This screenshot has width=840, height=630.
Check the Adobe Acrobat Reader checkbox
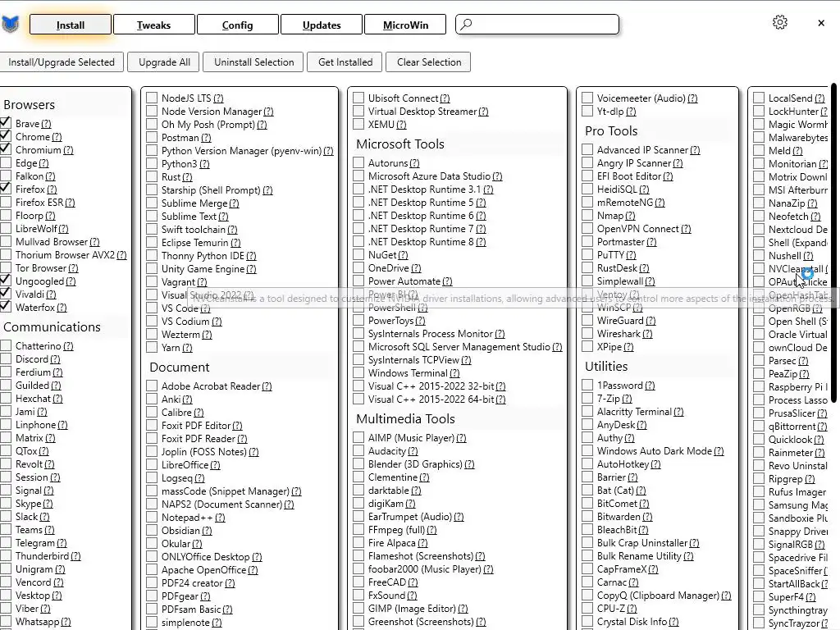(x=152, y=386)
